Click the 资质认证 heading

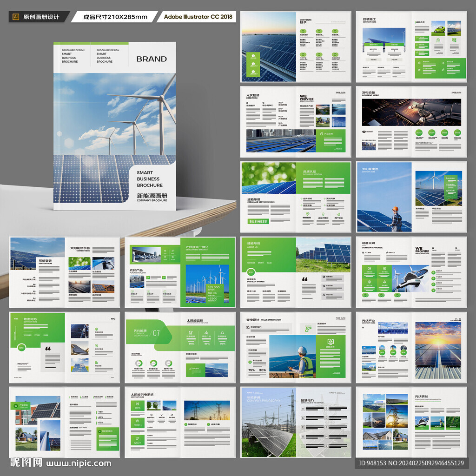pyautogui.click(x=309, y=172)
